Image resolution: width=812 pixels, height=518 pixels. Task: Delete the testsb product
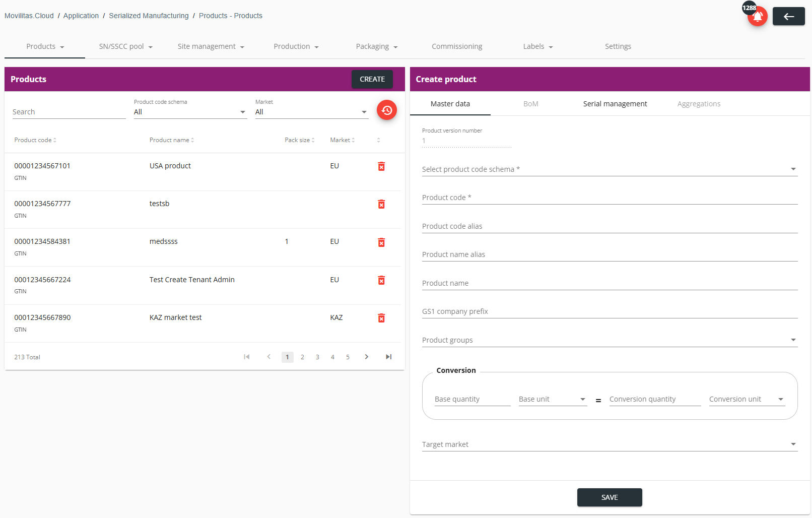coord(381,204)
